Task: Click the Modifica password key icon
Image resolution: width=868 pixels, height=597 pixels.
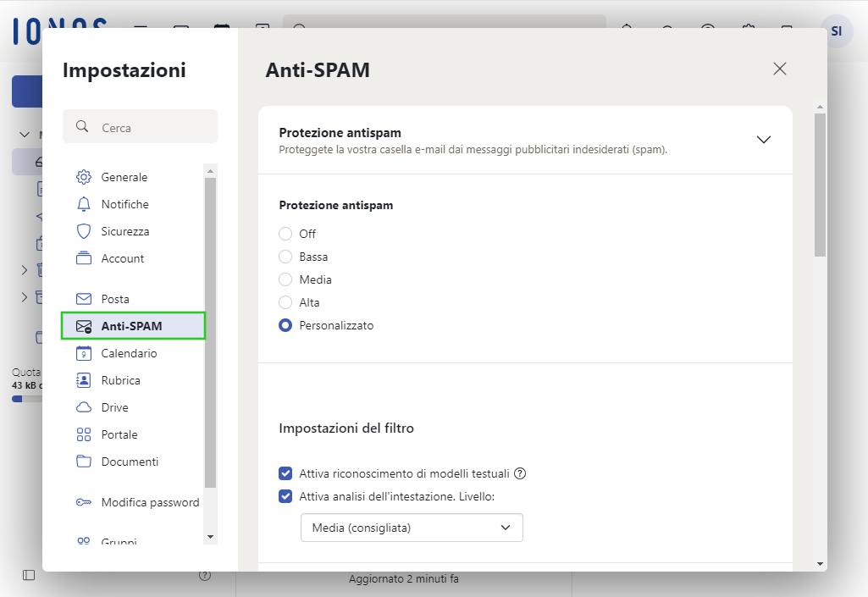Action: (x=84, y=502)
